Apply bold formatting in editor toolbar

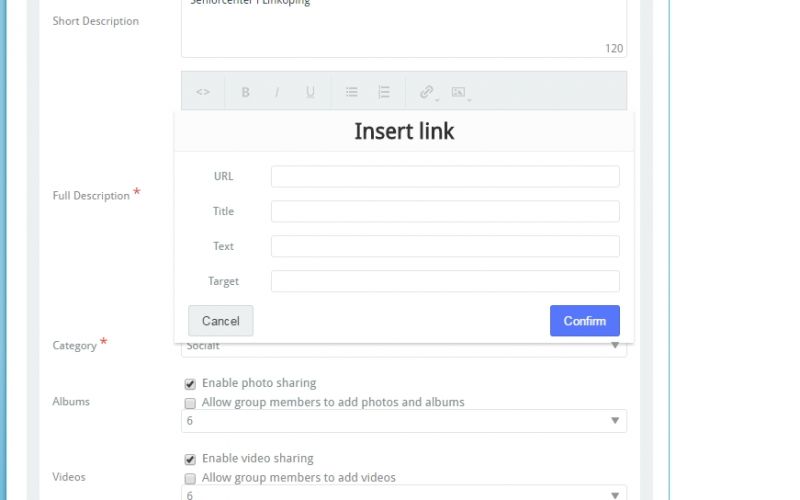(x=245, y=92)
